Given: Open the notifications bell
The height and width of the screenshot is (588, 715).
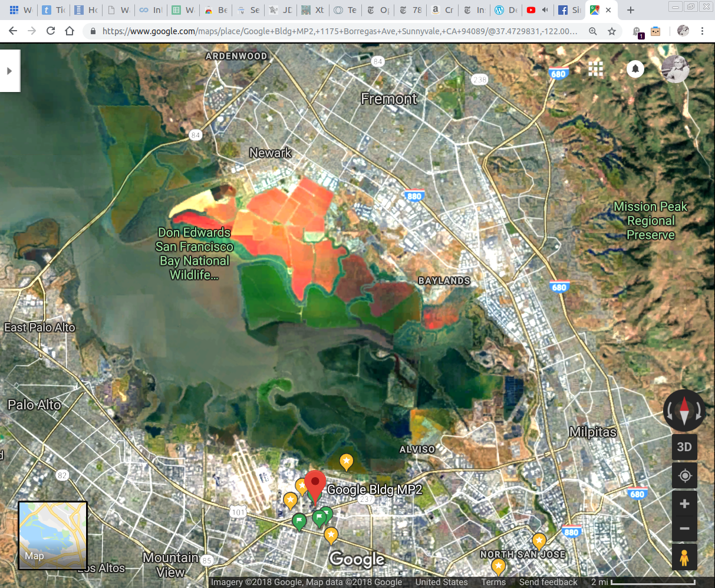Looking at the screenshot, I should 635,69.
